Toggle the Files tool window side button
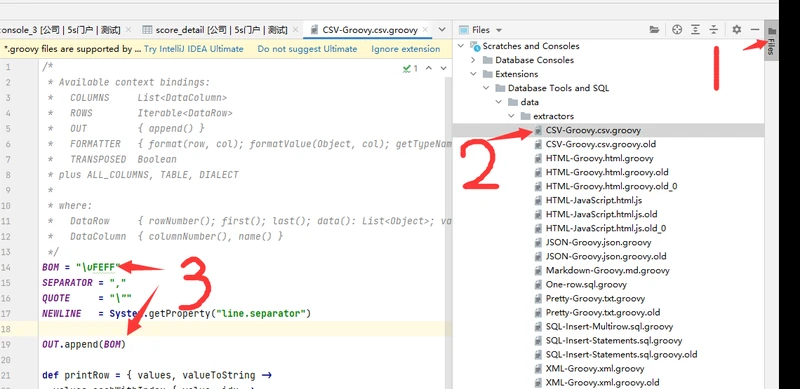800x389 pixels. pos(771,41)
